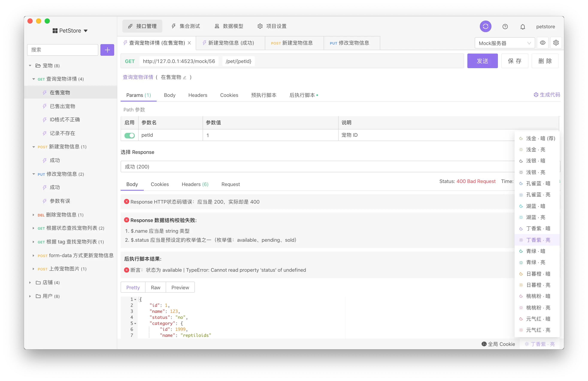Open the help question mark icon

[505, 26]
